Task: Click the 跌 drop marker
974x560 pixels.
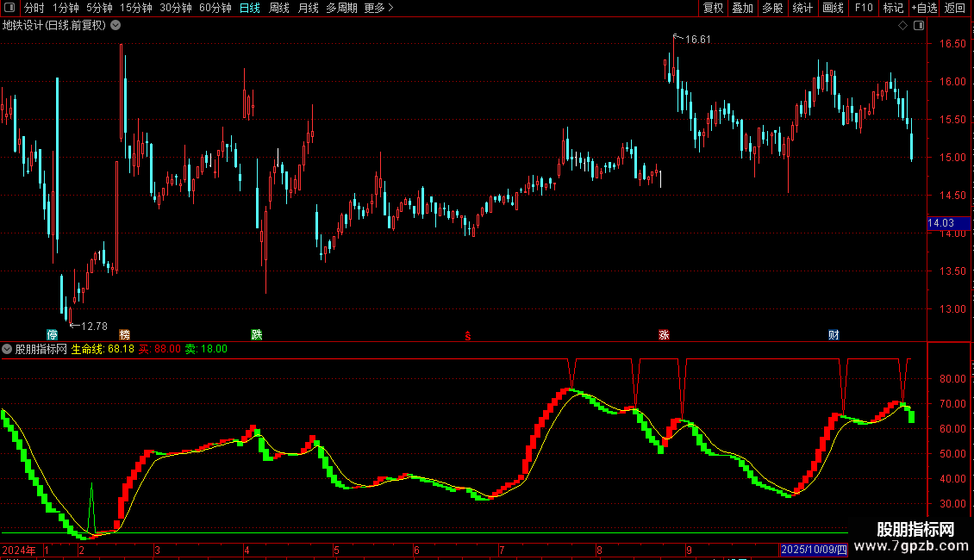Action: pos(257,334)
